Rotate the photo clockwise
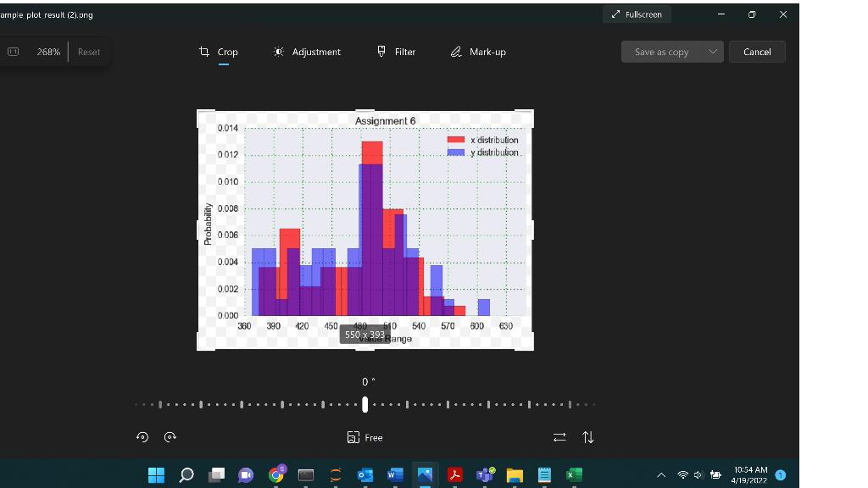Viewport: 868px width, 488px height. coord(170,437)
